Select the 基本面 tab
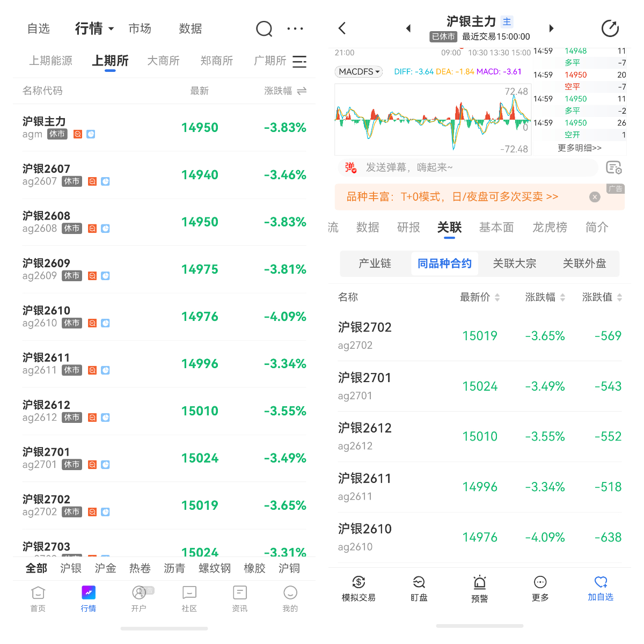Image resolution: width=644 pixels, height=644 pixels. [x=496, y=228]
